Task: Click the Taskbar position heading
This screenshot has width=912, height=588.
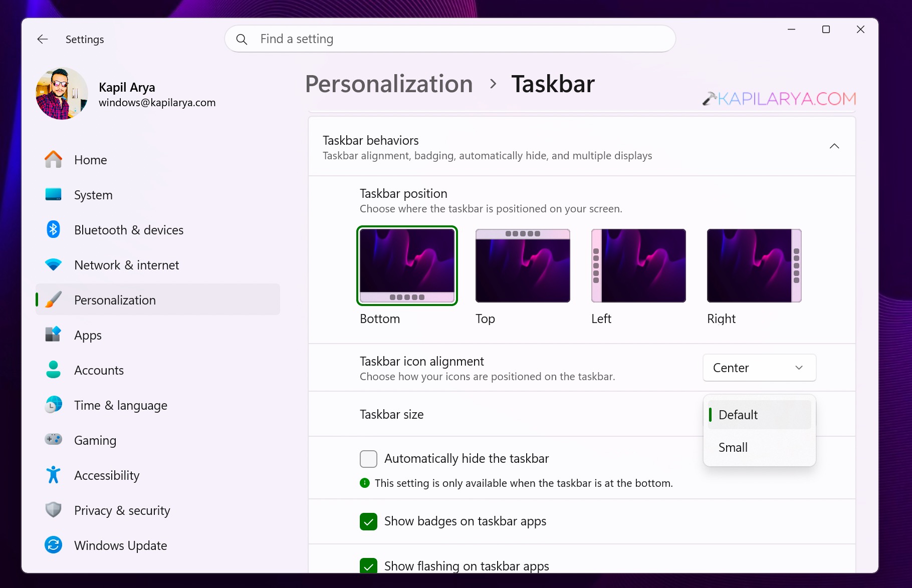Action: coord(403,193)
